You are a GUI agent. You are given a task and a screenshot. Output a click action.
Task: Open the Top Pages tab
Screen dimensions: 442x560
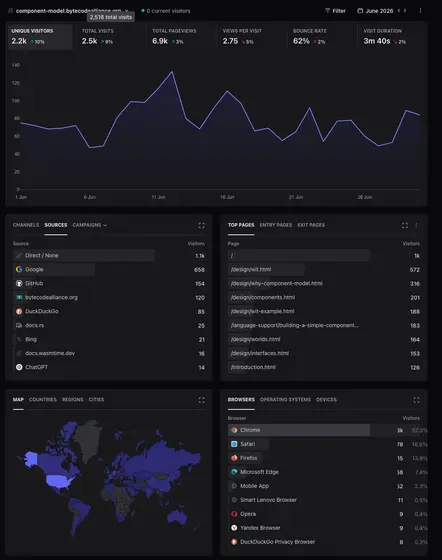[241, 225]
